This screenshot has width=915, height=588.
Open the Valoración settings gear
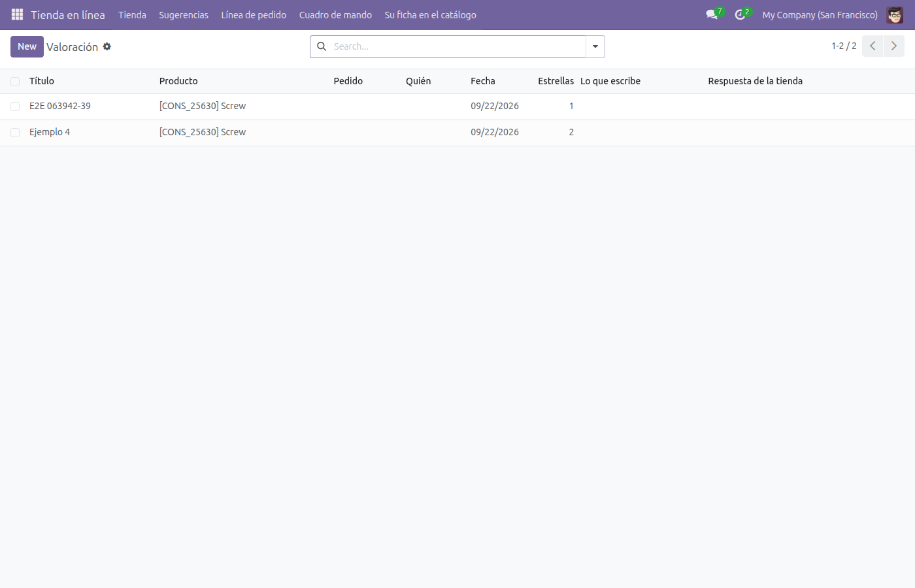tap(107, 46)
